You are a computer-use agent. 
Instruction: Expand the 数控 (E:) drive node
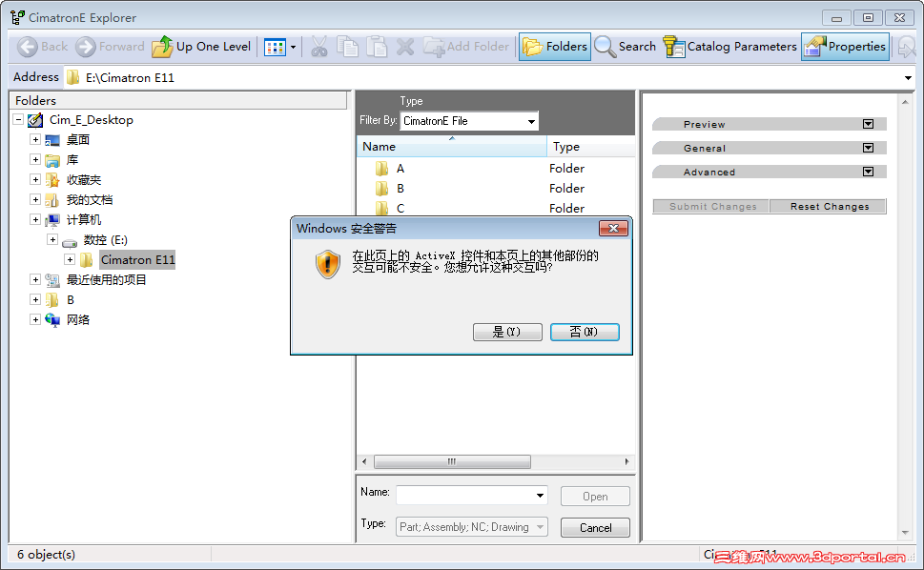52,239
